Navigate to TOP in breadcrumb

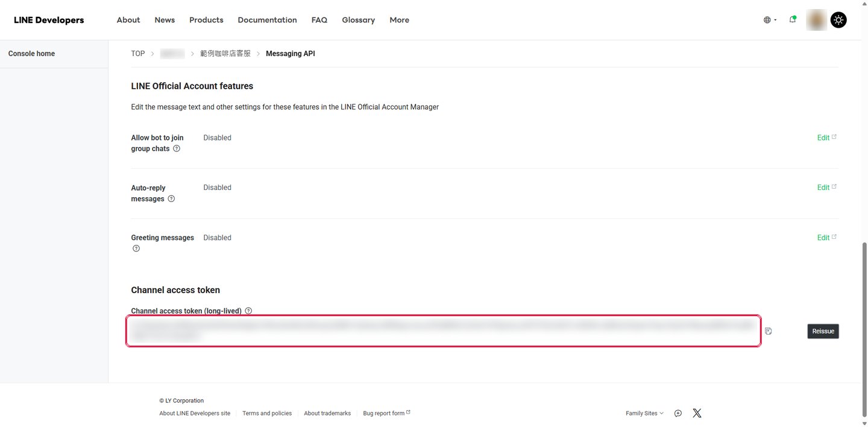138,54
